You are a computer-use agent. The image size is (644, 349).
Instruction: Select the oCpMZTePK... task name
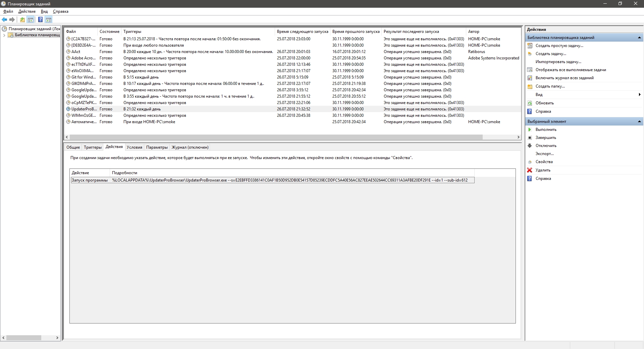click(84, 103)
